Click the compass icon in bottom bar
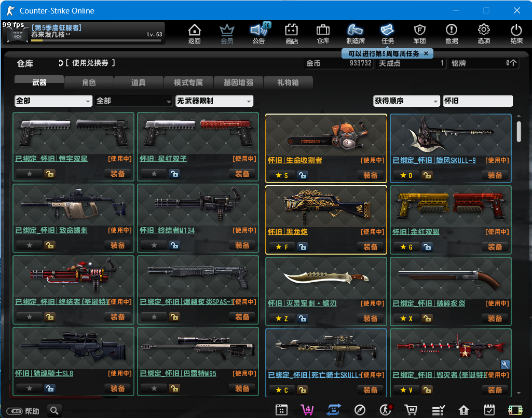The height and width of the screenshot is (418, 532). point(360,410)
